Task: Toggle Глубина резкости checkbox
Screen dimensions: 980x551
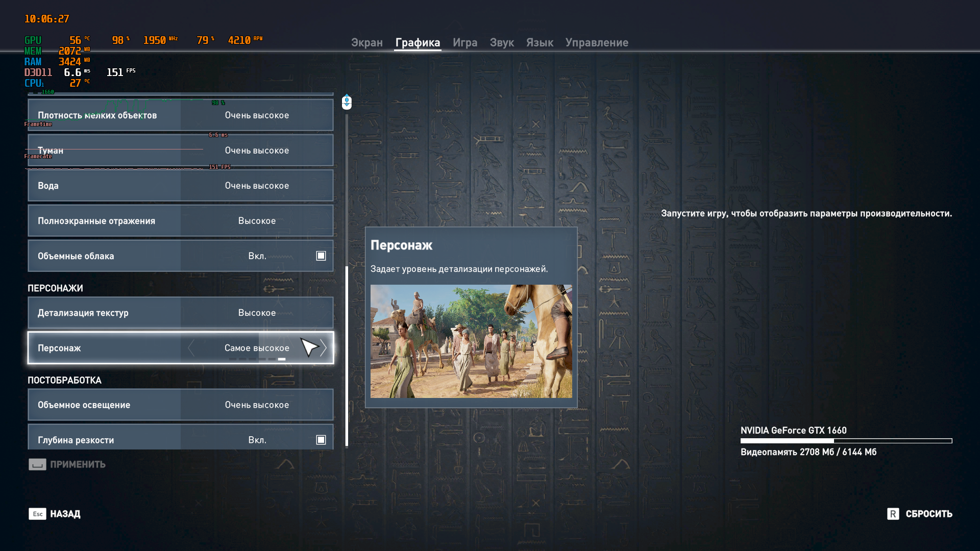Action: pyautogui.click(x=321, y=440)
